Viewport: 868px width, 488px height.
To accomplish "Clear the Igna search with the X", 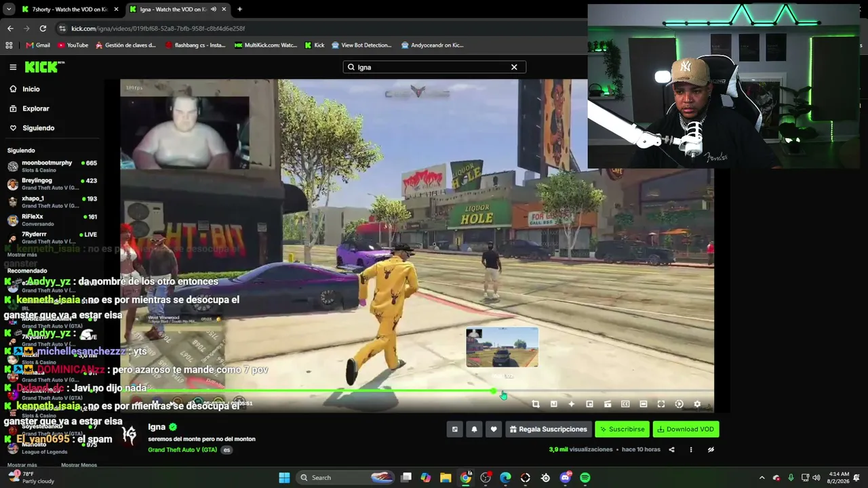I will 514,67.
